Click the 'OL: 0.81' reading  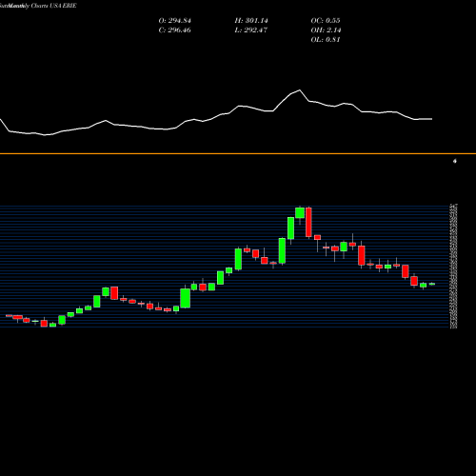pos(326,40)
